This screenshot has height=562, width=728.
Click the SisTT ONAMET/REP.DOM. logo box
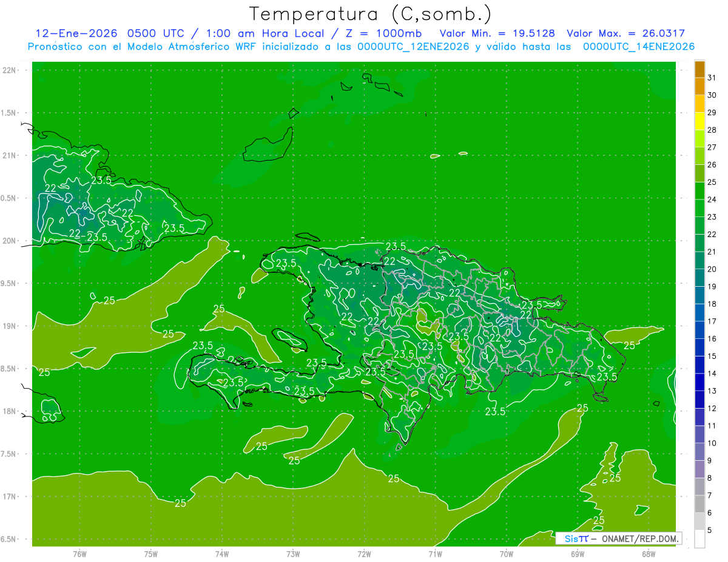pyautogui.click(x=618, y=538)
